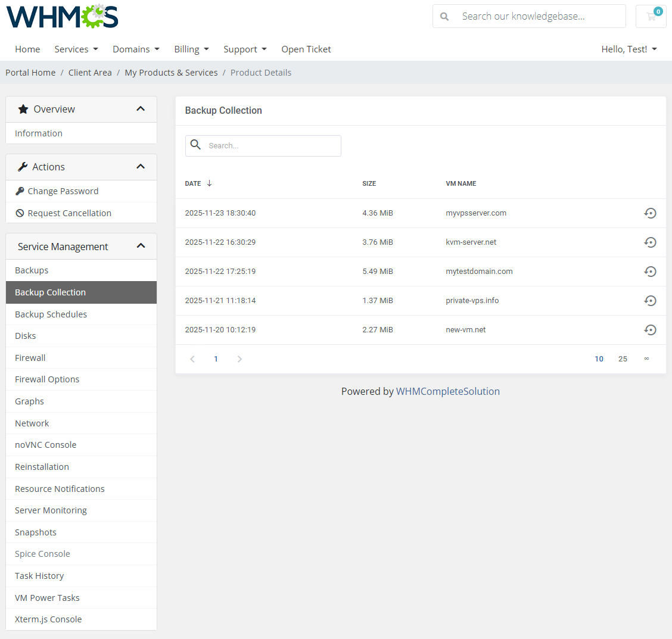This screenshot has height=639, width=672.
Task: Click the magnifier in the knowledgebase search bar
Action: (x=444, y=16)
